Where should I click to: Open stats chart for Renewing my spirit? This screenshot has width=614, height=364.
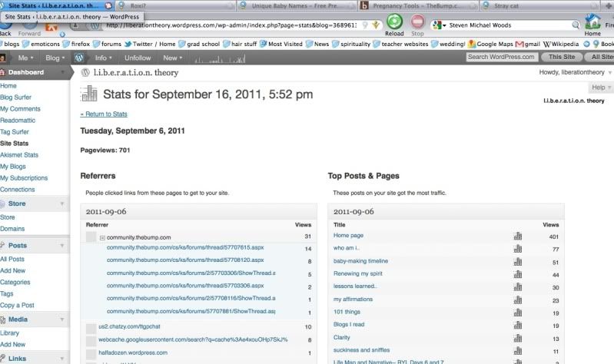(518, 274)
